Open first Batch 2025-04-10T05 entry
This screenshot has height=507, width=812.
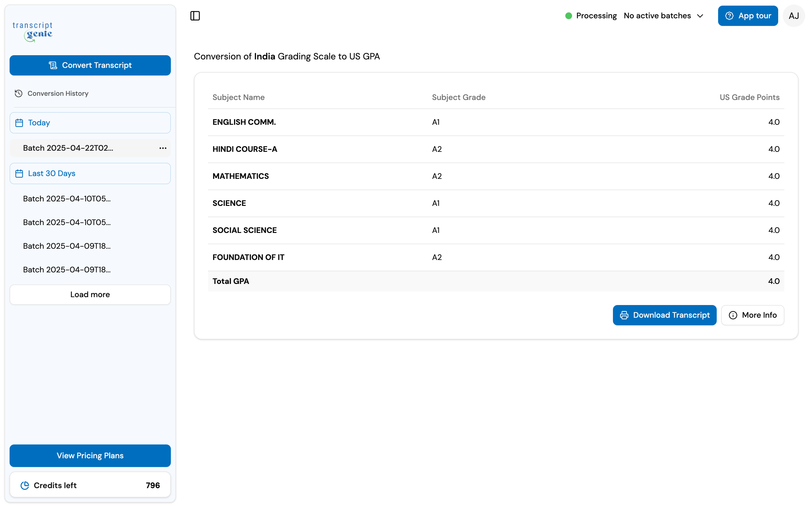point(67,199)
